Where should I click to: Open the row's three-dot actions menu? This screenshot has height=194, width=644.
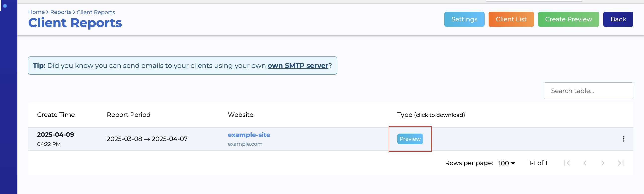click(x=624, y=139)
